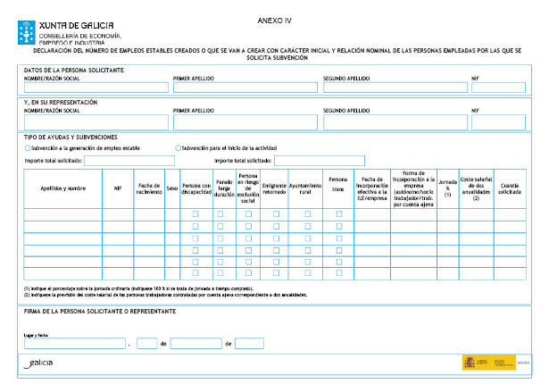Click 'Forma de incorporación a la empresa' header
The image size is (549, 392).
coord(413,188)
